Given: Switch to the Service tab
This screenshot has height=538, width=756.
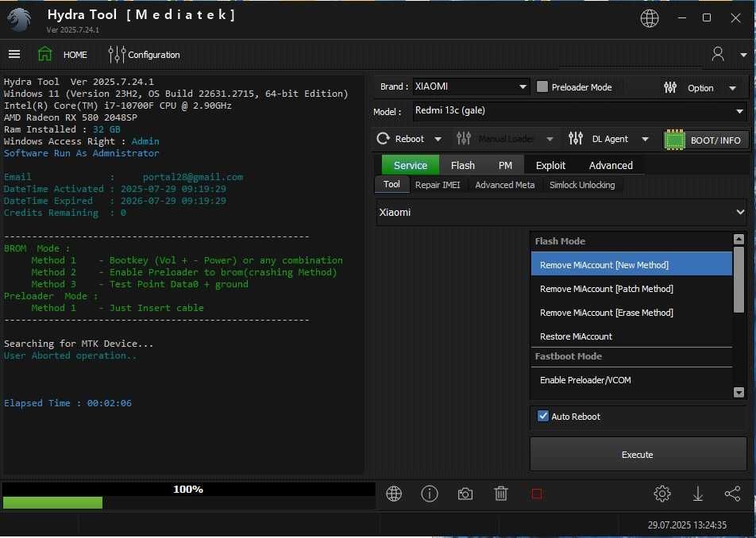Looking at the screenshot, I should [x=411, y=165].
